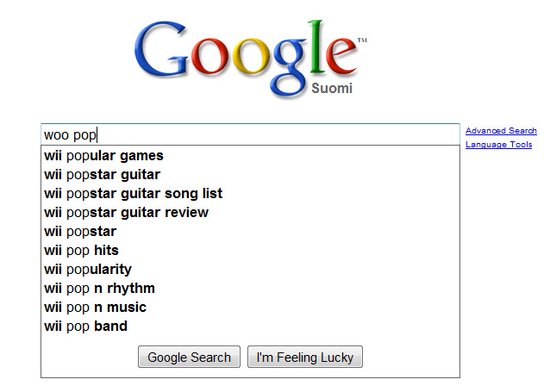
Task: Select the "wii pop hits" suggestion
Action: click(x=81, y=251)
